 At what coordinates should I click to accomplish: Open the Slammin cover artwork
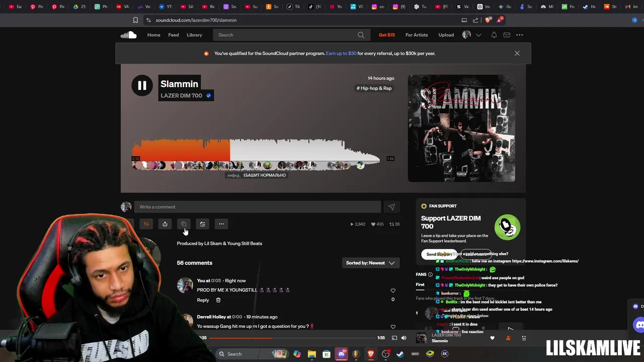click(x=461, y=128)
